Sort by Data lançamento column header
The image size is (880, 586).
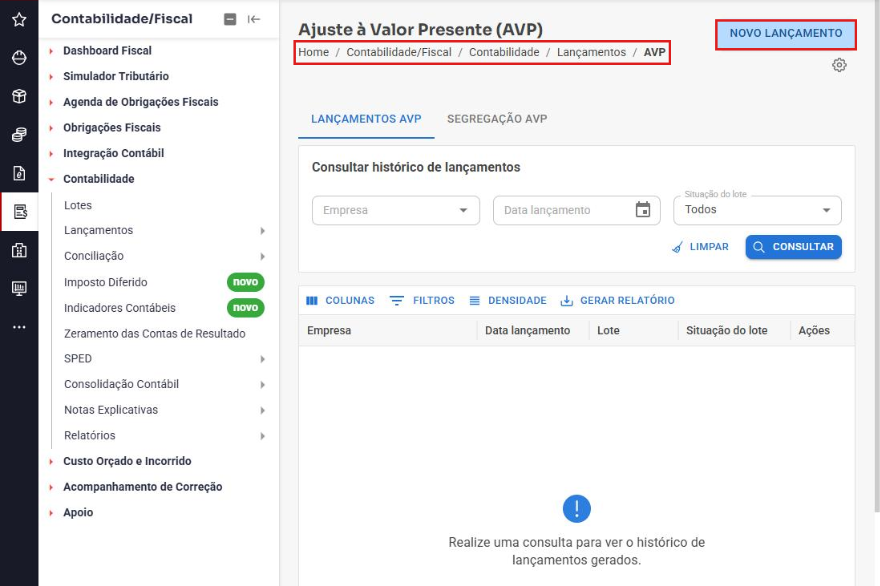533,331
